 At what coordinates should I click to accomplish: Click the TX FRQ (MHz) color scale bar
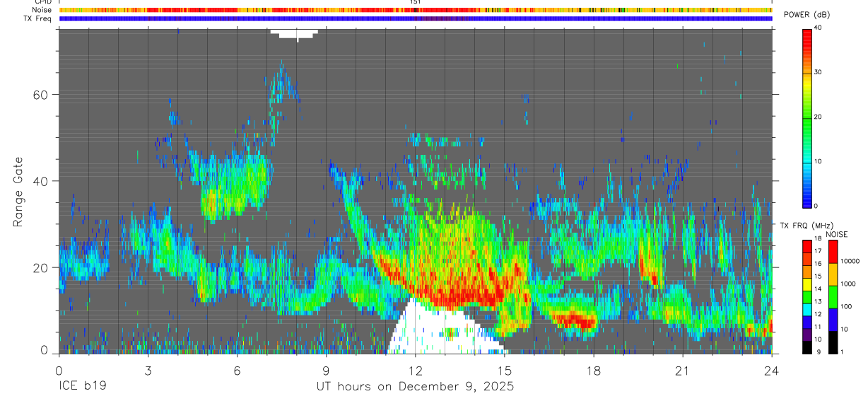(807, 296)
